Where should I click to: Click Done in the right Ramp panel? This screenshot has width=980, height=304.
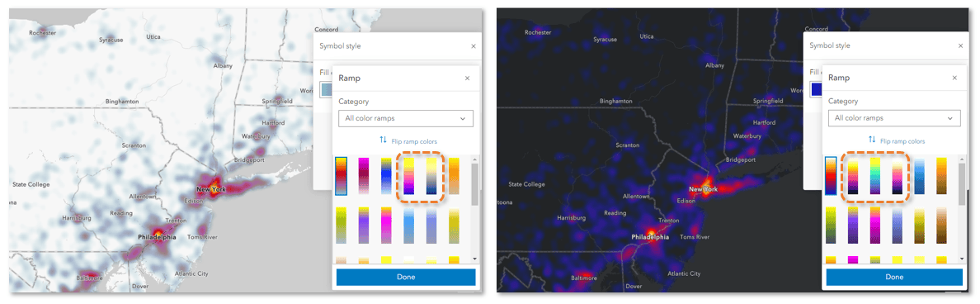click(x=894, y=277)
